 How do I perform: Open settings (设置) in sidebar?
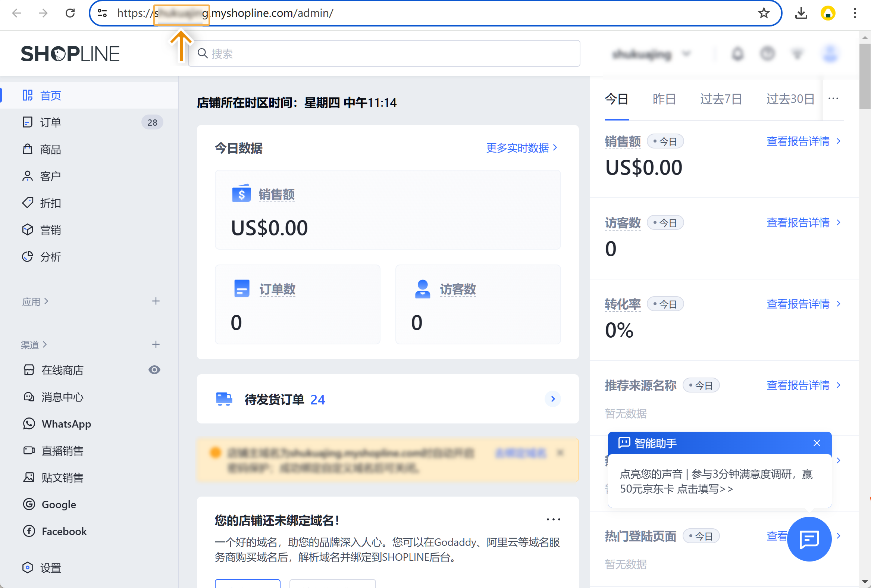[50, 568]
